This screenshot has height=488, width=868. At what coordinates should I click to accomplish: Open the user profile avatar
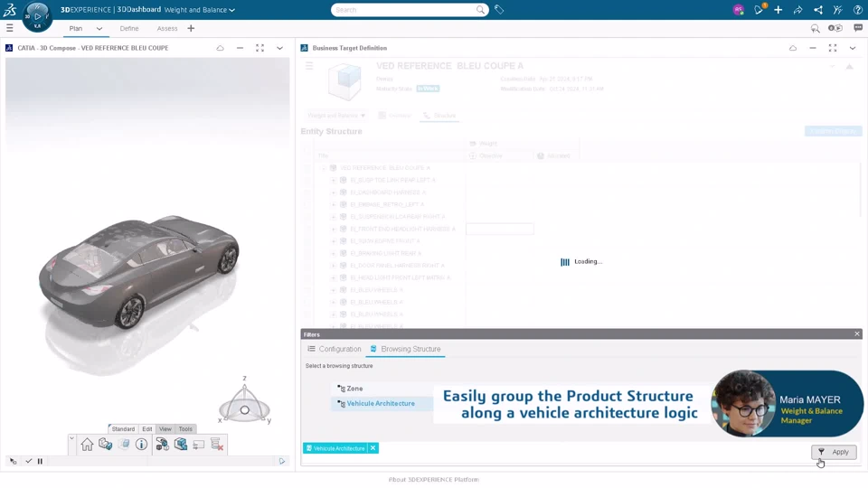pyautogui.click(x=738, y=9)
